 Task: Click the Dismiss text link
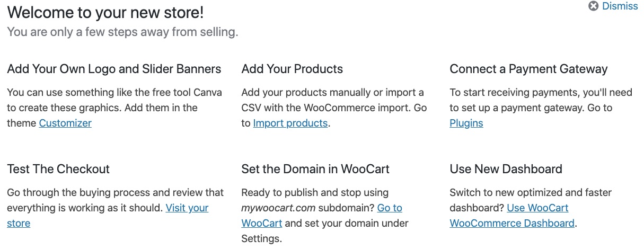pyautogui.click(x=620, y=6)
